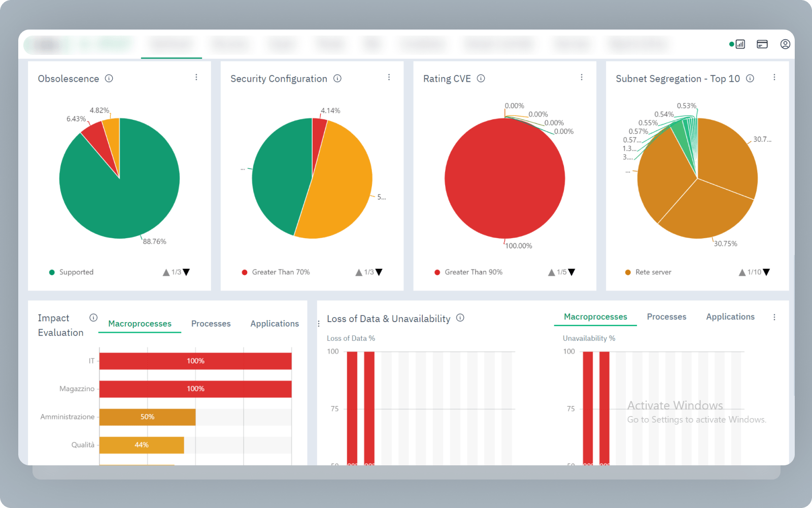Click the Magazzino 100% impact bar
812x508 pixels.
[195, 389]
